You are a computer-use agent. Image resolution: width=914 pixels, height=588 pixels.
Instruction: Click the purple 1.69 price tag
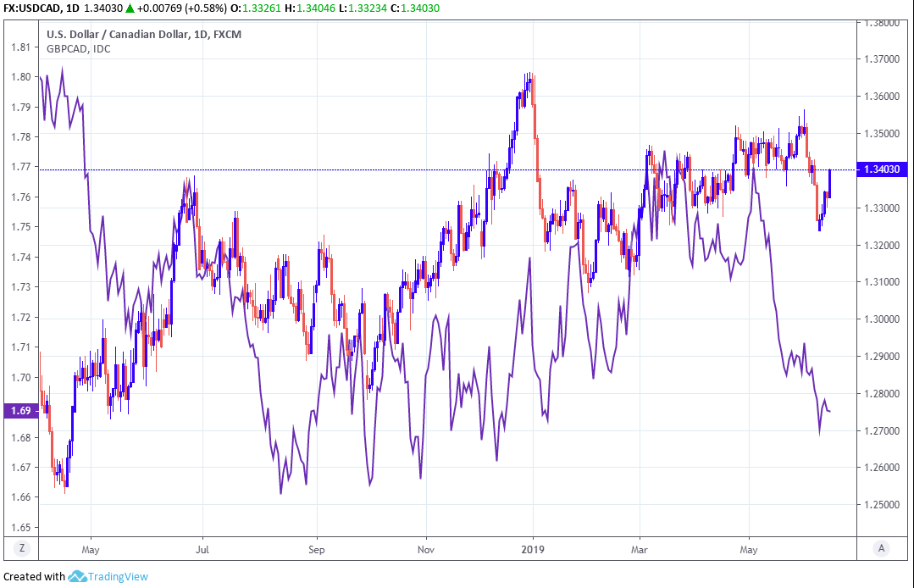(20, 411)
